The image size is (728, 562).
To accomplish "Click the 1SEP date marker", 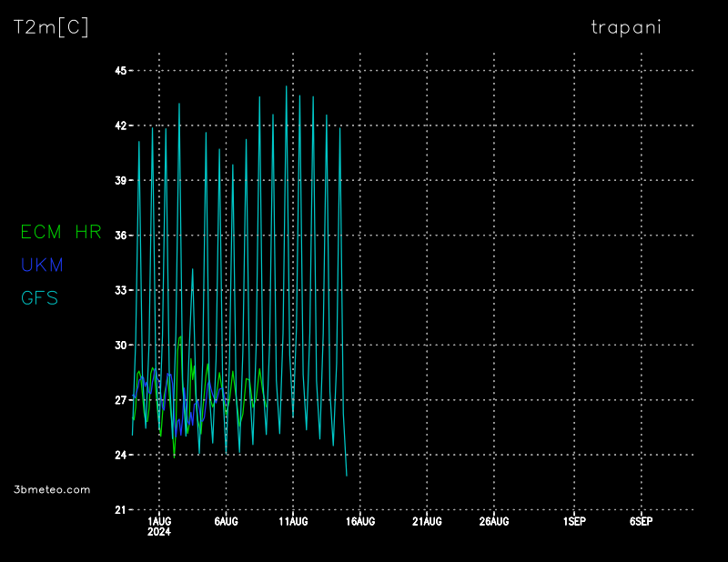I will click(574, 522).
